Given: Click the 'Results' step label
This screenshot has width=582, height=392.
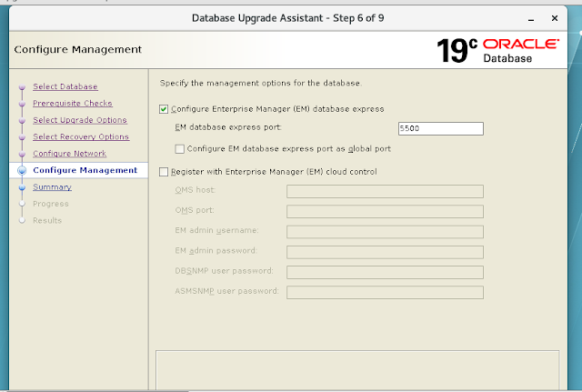Looking at the screenshot, I should [x=47, y=220].
